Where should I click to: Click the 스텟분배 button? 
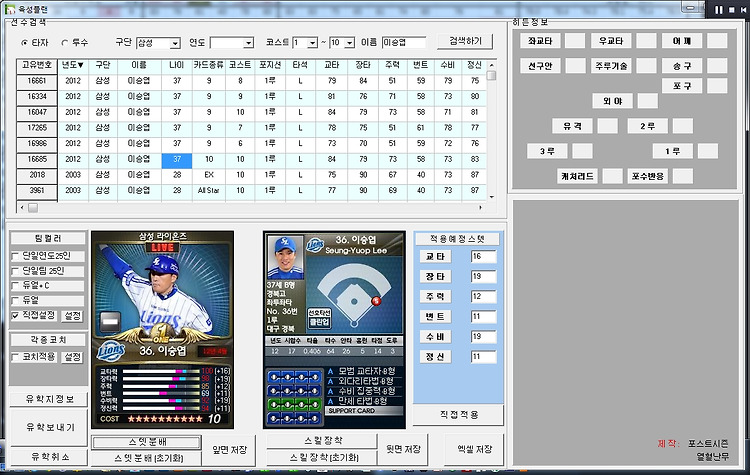[x=146, y=442]
